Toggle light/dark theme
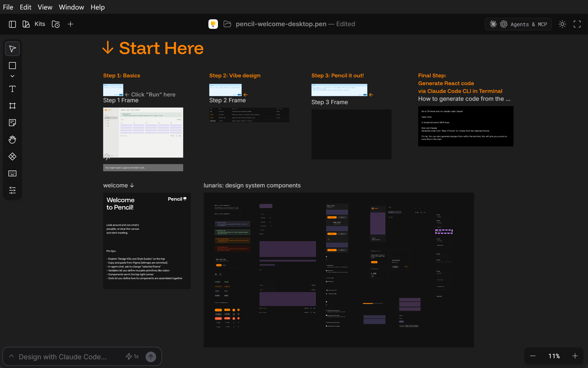 tap(562, 24)
